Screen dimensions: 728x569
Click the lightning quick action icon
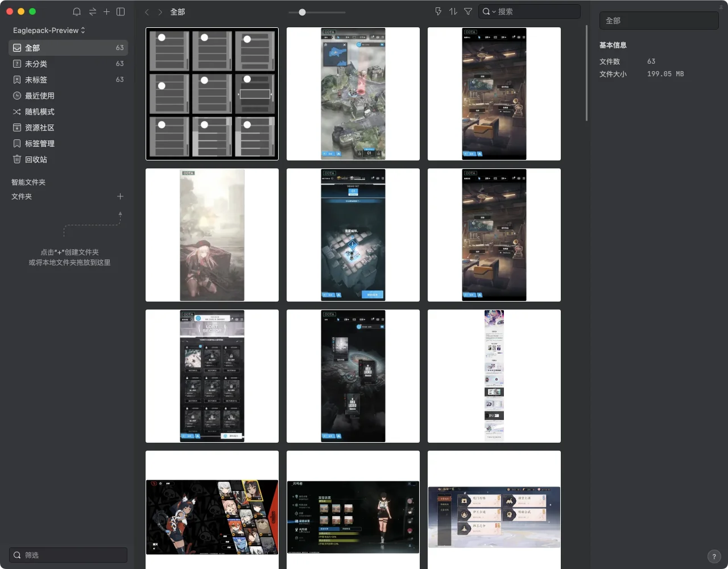[438, 11]
